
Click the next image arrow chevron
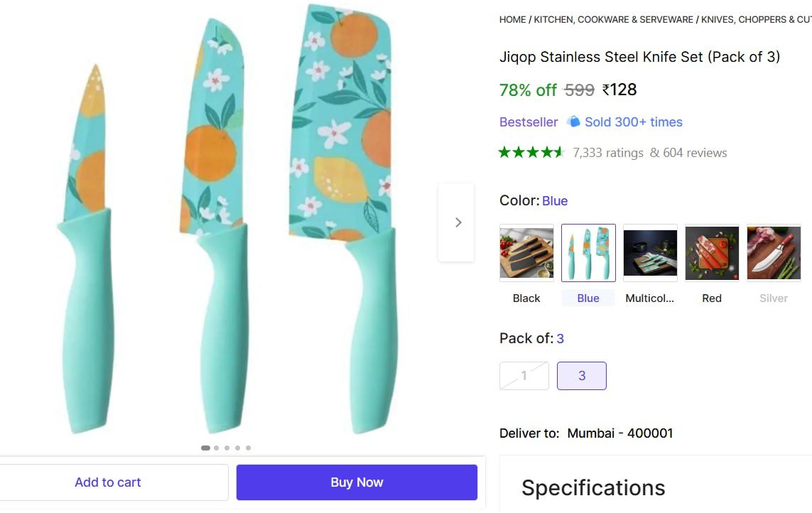pos(458,222)
